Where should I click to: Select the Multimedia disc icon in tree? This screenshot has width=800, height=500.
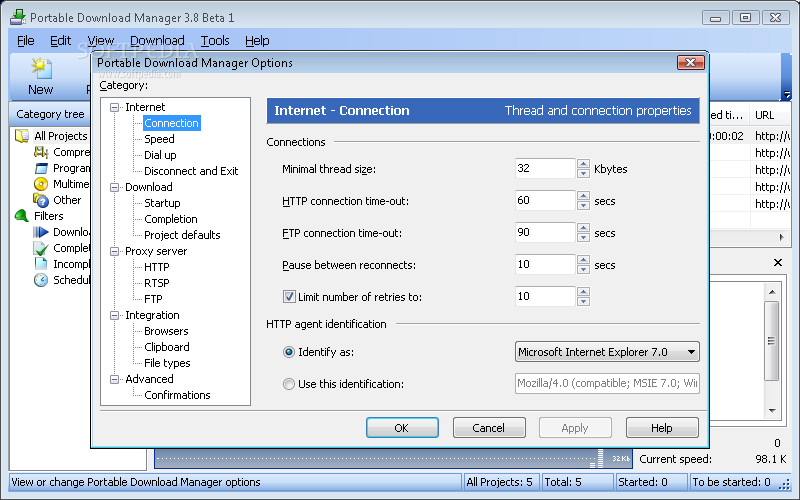(41, 184)
